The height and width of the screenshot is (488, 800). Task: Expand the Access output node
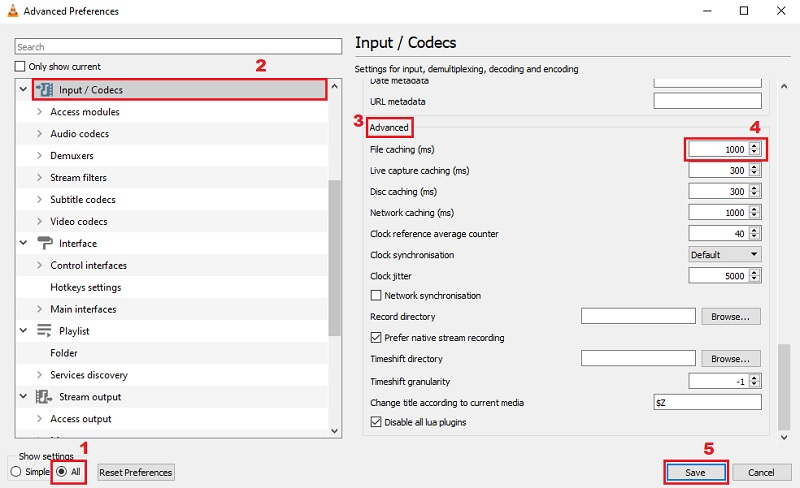tap(39, 419)
